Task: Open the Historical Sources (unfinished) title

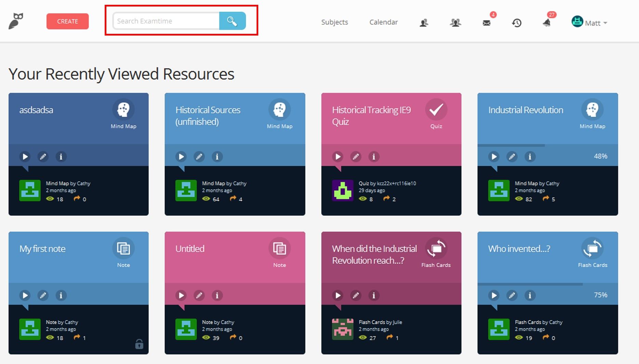Action: (x=208, y=116)
